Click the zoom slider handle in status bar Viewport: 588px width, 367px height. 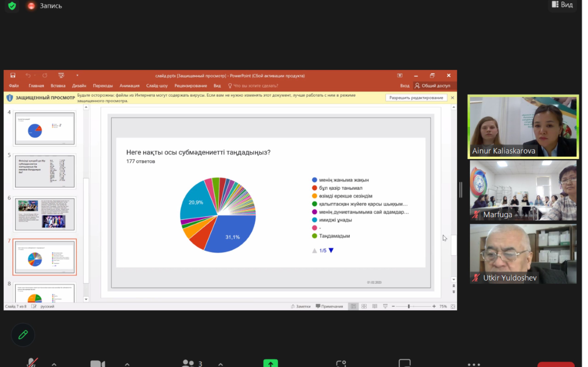pos(409,306)
